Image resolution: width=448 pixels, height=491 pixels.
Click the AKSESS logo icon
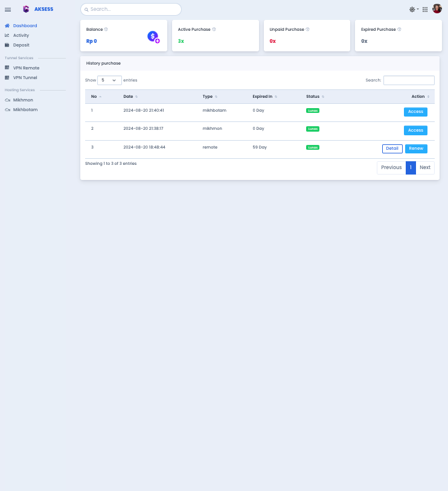click(x=26, y=9)
